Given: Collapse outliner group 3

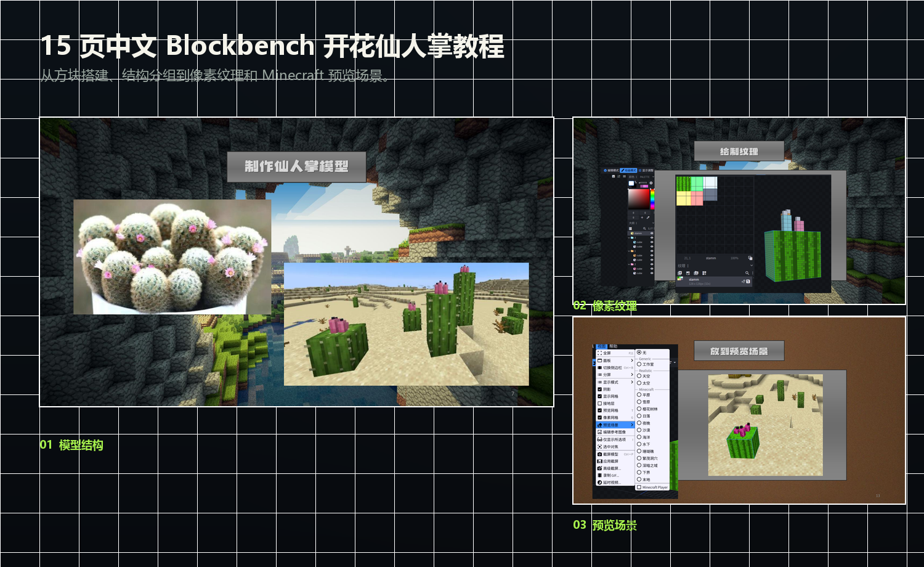Looking at the screenshot, I should coord(629,238).
